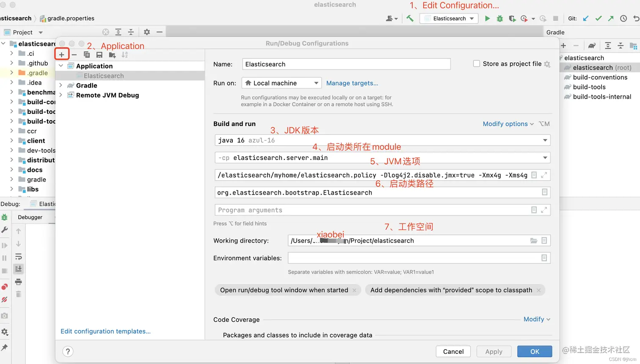The width and height of the screenshot is (640, 364).
Task: Switch to the Debugger tab
Action: pos(30,217)
